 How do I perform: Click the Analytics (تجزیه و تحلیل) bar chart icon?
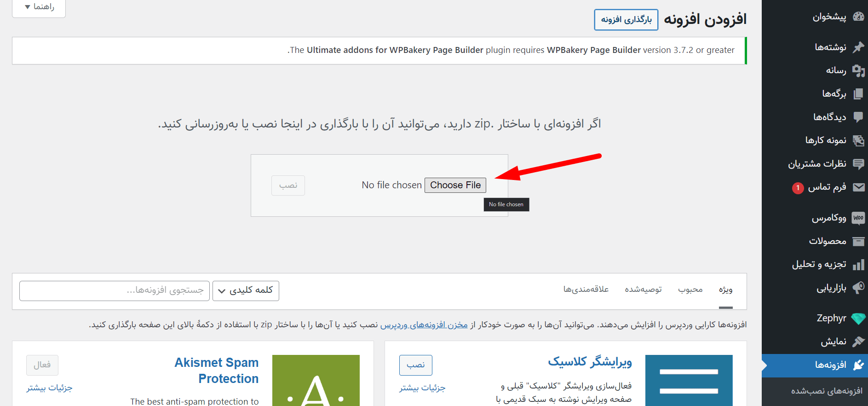[x=858, y=265]
